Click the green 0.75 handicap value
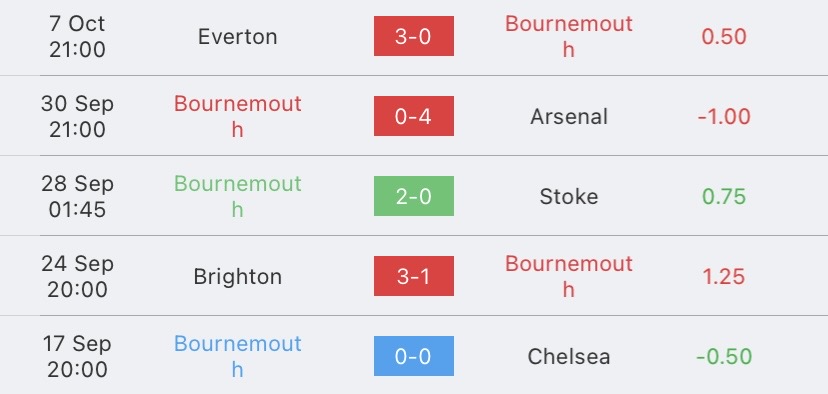This screenshot has width=828, height=394. click(x=724, y=197)
